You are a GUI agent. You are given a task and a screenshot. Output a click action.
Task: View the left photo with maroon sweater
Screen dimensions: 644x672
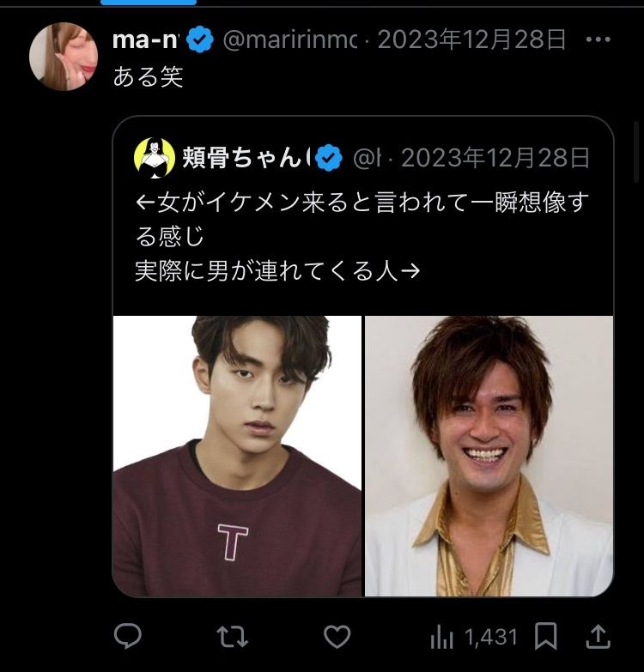237,456
